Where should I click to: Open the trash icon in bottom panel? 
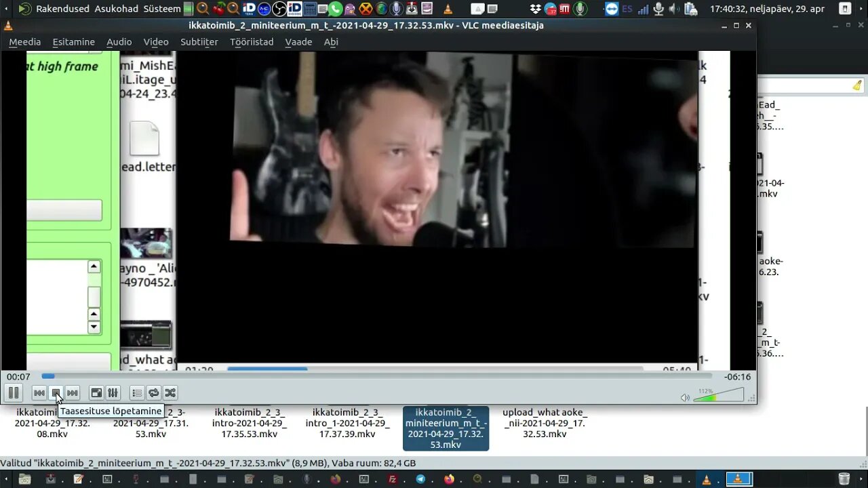click(844, 480)
